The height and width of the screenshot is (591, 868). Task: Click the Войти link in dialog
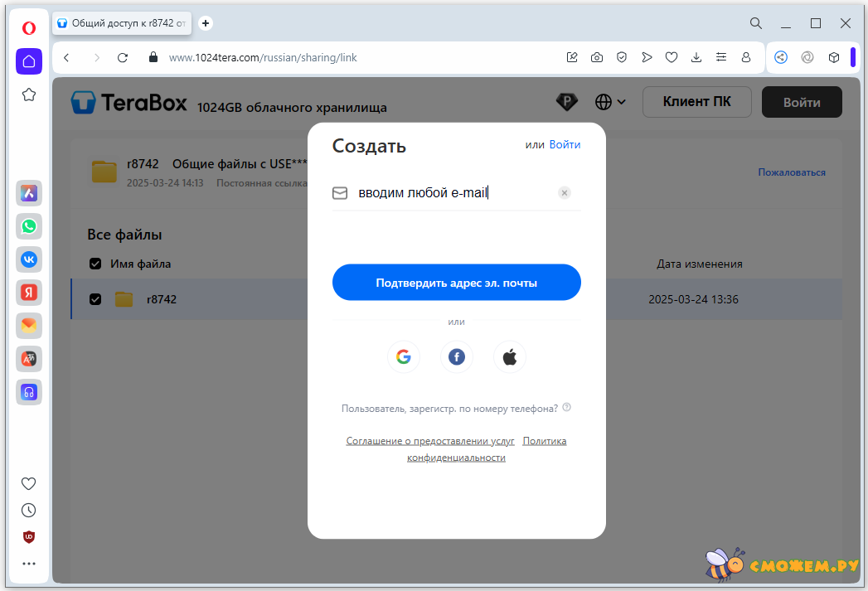click(x=565, y=144)
